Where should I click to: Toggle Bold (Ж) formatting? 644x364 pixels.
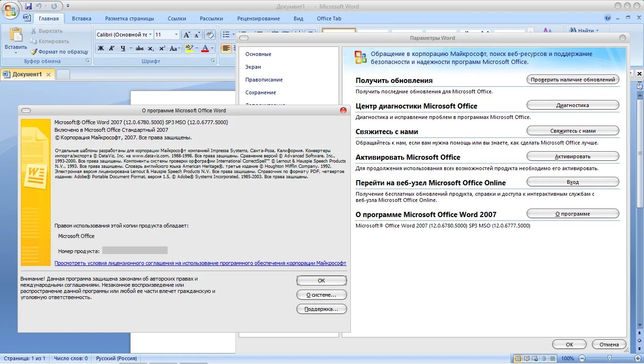point(101,48)
